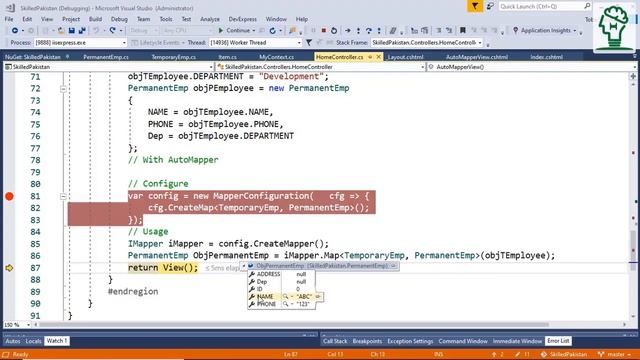Image resolution: width=640 pixels, height=360 pixels.
Task: Open the Locals tab
Action: [33, 341]
